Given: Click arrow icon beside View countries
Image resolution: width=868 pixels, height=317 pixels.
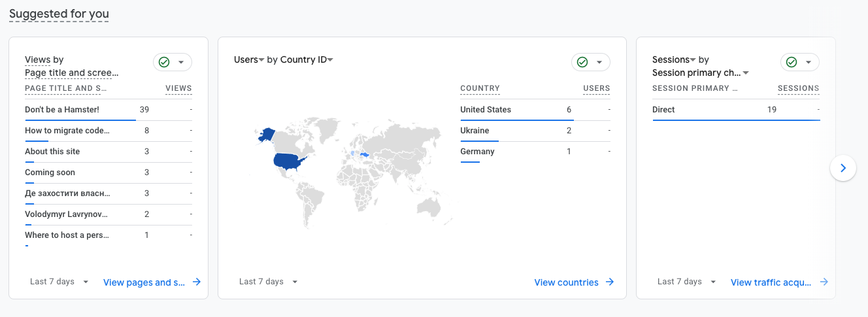Looking at the screenshot, I should click(x=610, y=282).
